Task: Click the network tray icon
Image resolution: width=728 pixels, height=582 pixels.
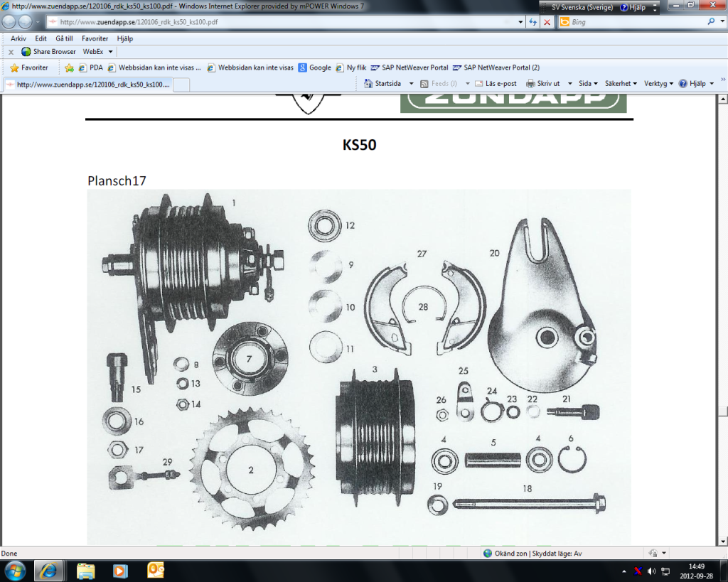Action: click(x=665, y=571)
